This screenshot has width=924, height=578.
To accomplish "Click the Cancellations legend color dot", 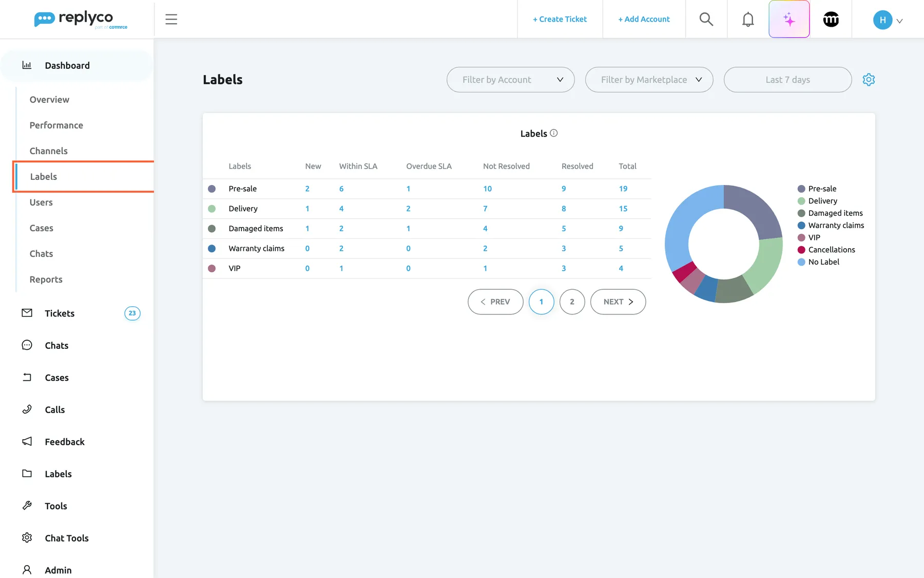I will point(801,250).
